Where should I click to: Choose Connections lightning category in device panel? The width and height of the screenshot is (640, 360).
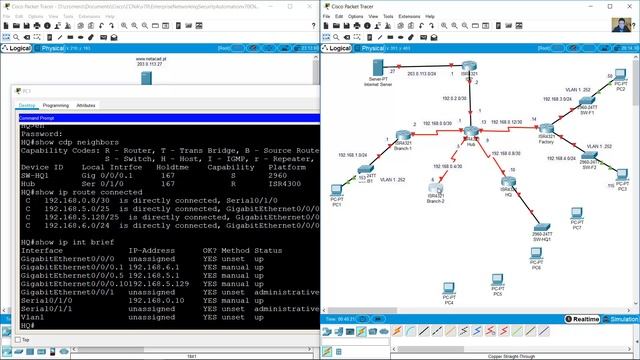point(361,331)
